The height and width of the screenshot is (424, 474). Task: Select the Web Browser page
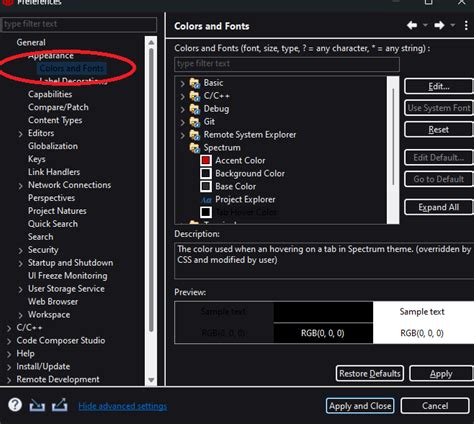(x=53, y=302)
